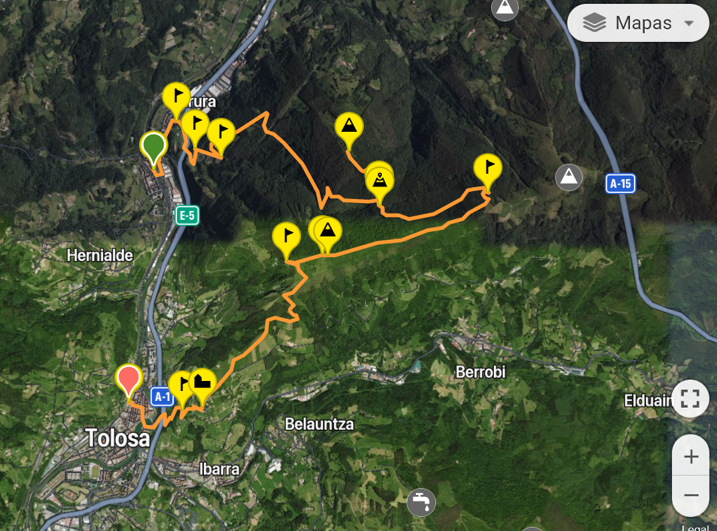Screen dimensions: 717x531
Task: Click the water fountain waypoint icon
Action: (421, 502)
